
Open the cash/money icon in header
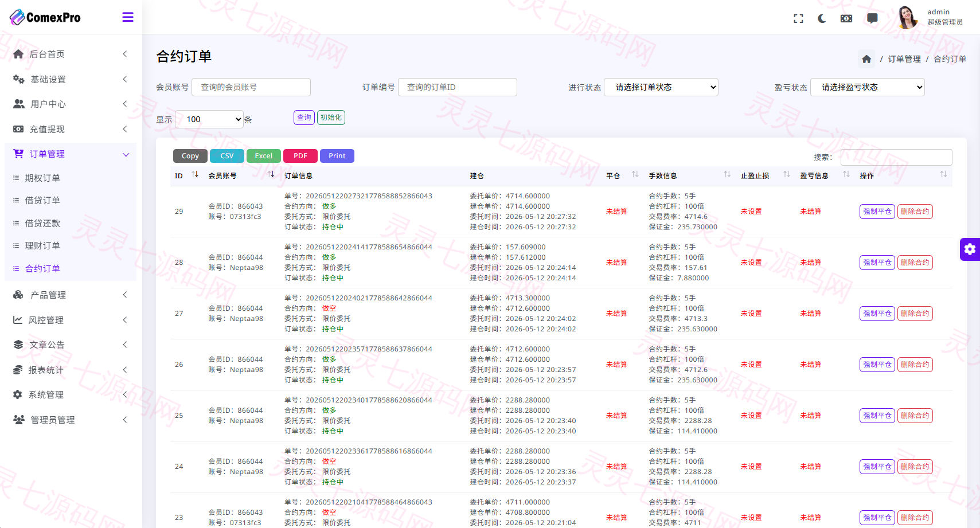846,18
